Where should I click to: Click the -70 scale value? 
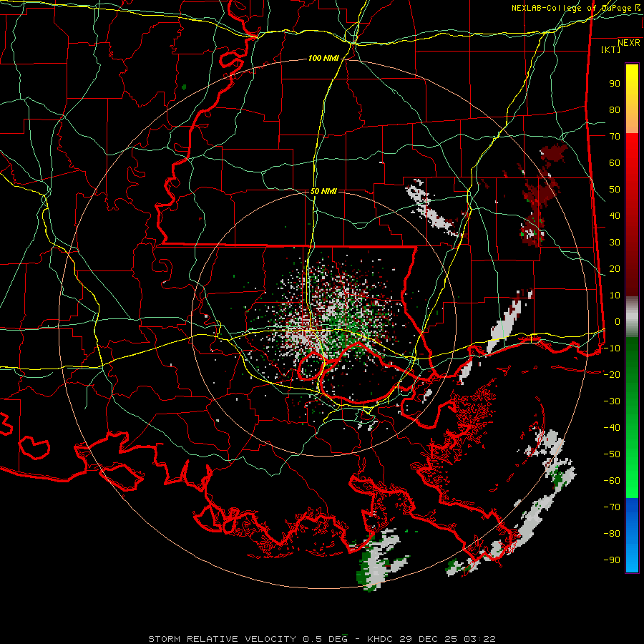[612, 507]
